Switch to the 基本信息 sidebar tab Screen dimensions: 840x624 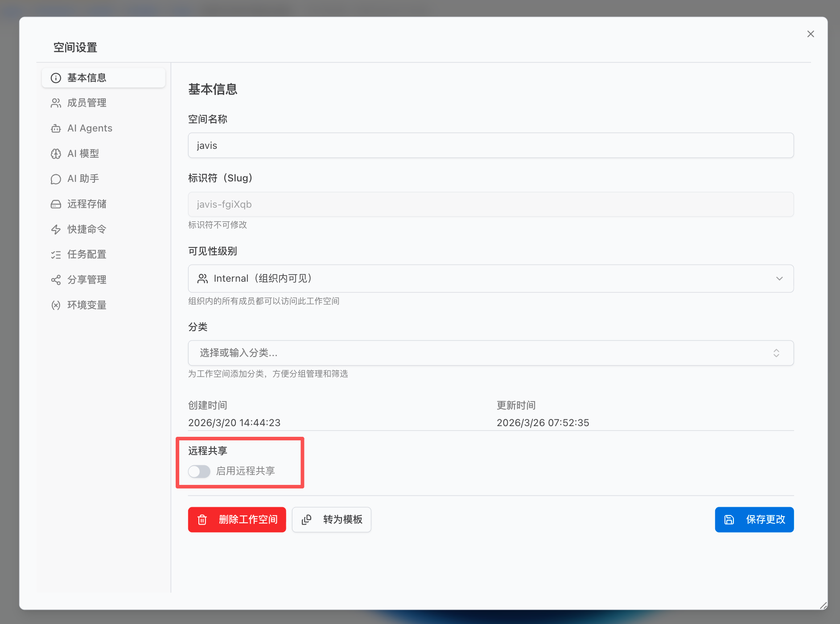click(87, 78)
